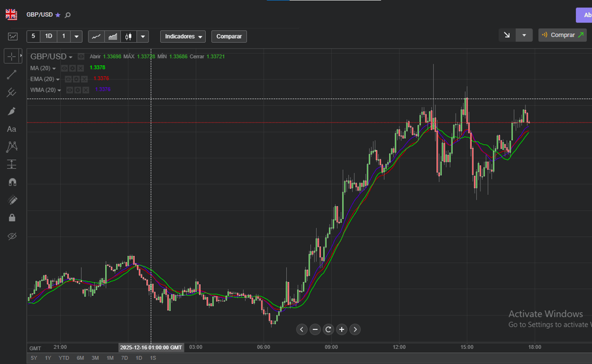
Task: Click the ruler and pencil drawing icon
Action: 12,200
